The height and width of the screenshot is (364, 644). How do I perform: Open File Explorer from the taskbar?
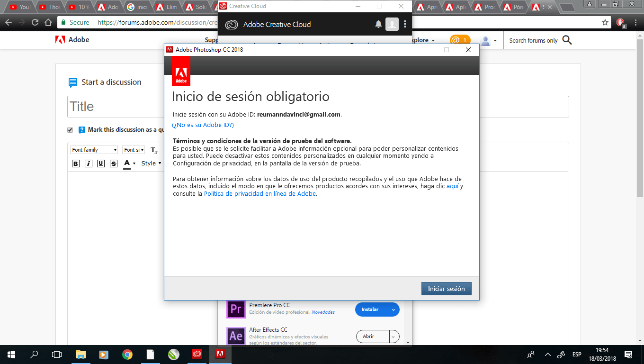pos(81,354)
